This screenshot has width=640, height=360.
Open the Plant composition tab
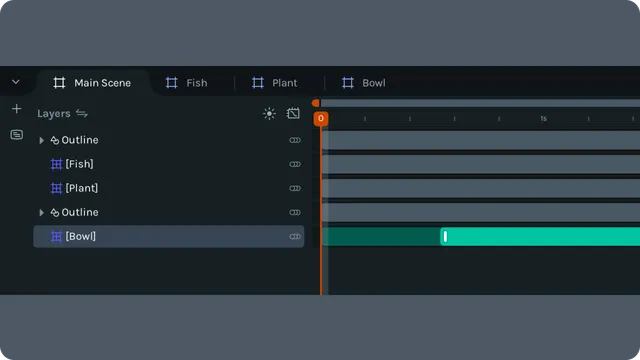click(x=275, y=83)
